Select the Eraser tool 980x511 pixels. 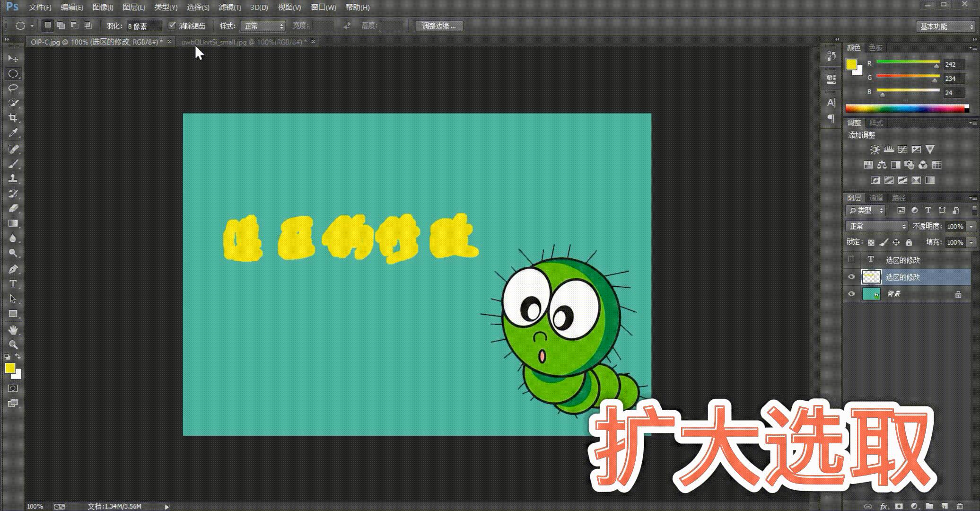click(x=13, y=208)
